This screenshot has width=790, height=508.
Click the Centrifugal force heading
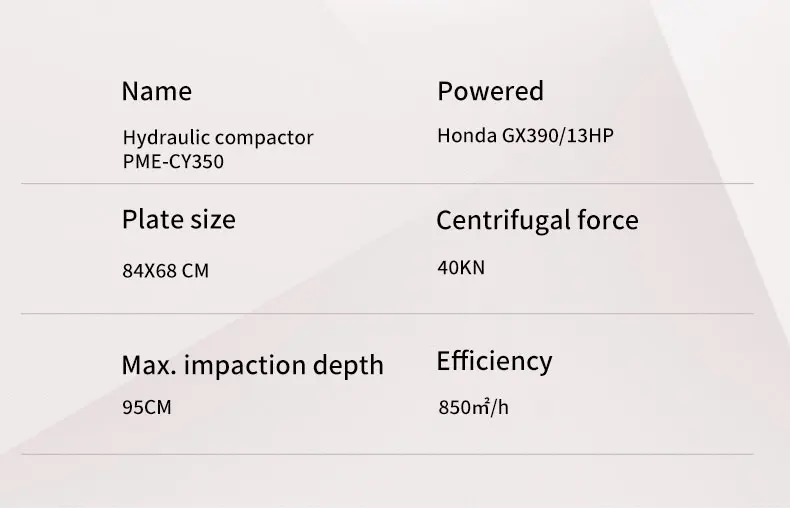click(x=537, y=221)
